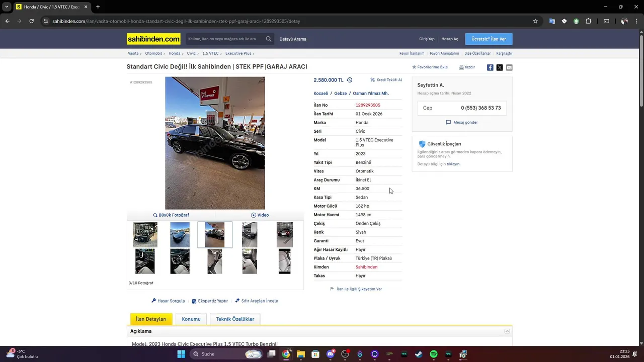Image resolution: width=644 pixels, height=362 pixels.
Task: Open the weather widget showing -5°C
Action: click(23, 354)
